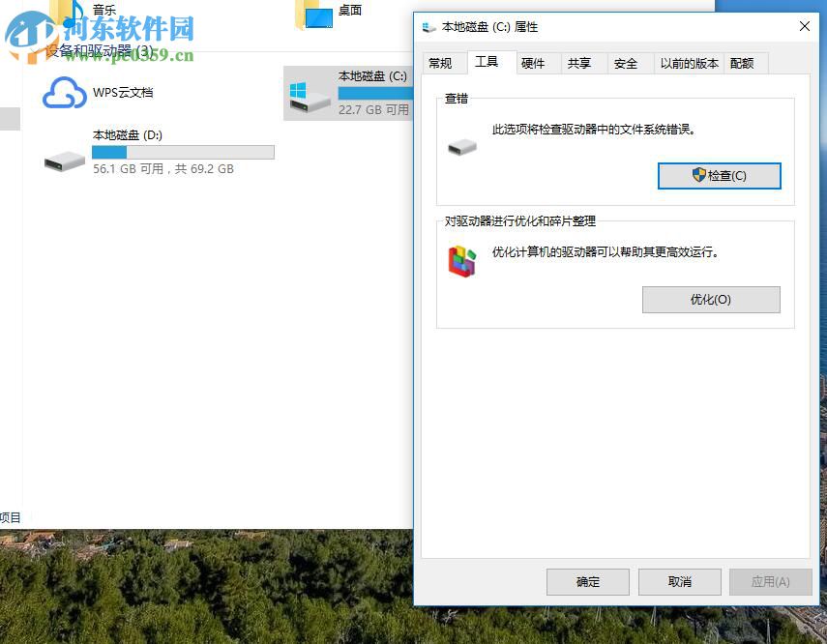Click the drive icon in the dialog title bar
The image size is (827, 644).
[x=428, y=27]
